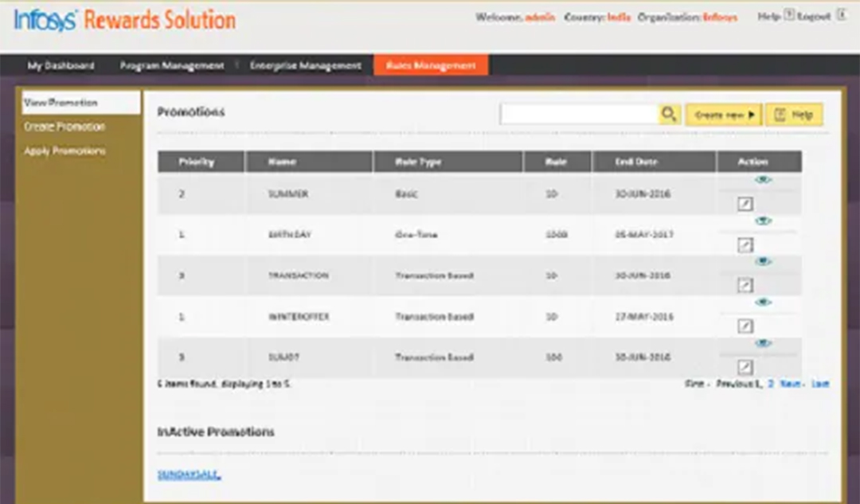Click the edit icon for SUMMER promotion
The width and height of the screenshot is (860, 504).
point(745,205)
